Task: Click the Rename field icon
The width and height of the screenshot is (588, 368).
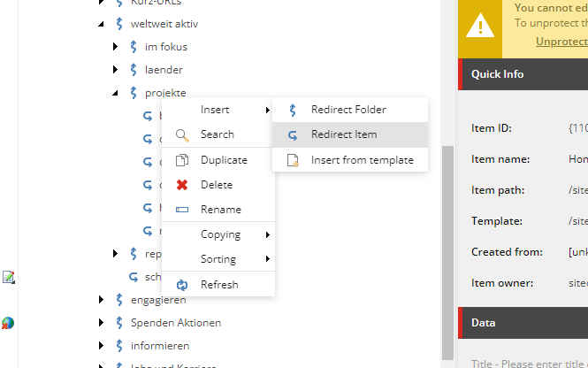Action: tap(182, 210)
